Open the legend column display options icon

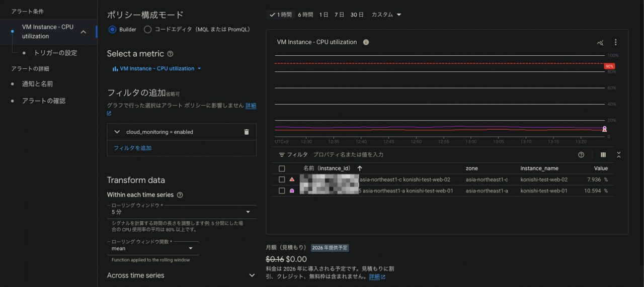[603, 155]
